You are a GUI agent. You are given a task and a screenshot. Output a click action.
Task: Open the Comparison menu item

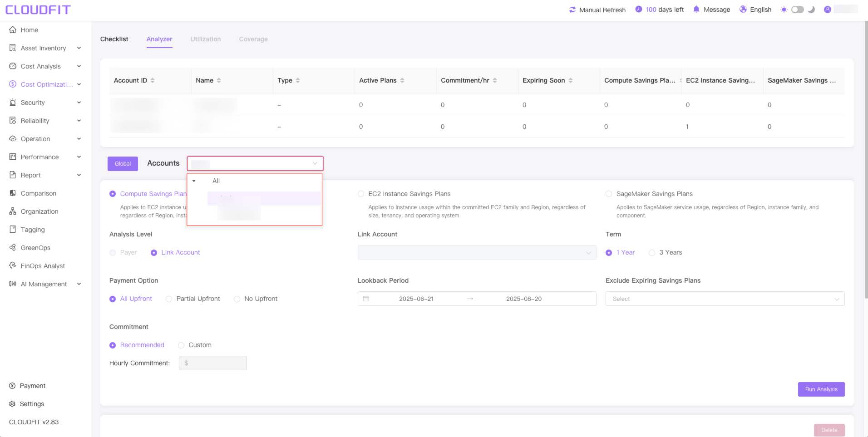tap(39, 193)
